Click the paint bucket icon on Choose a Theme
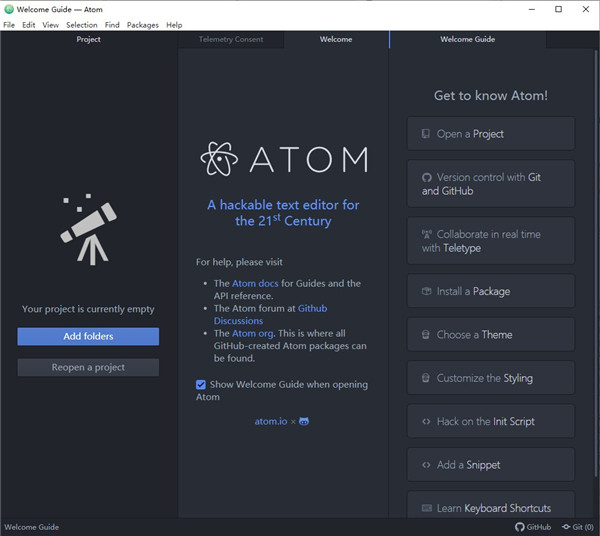600x536 pixels. [426, 335]
